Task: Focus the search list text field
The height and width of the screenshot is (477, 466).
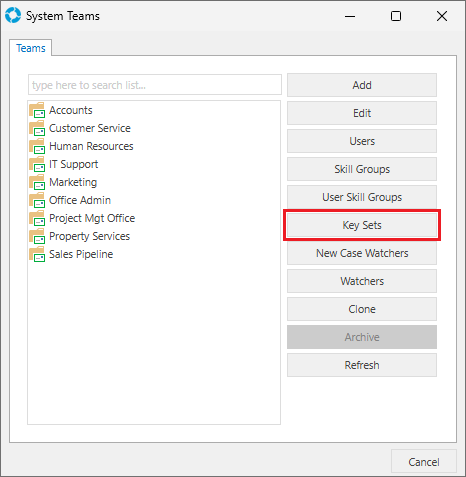Action: coord(155,85)
